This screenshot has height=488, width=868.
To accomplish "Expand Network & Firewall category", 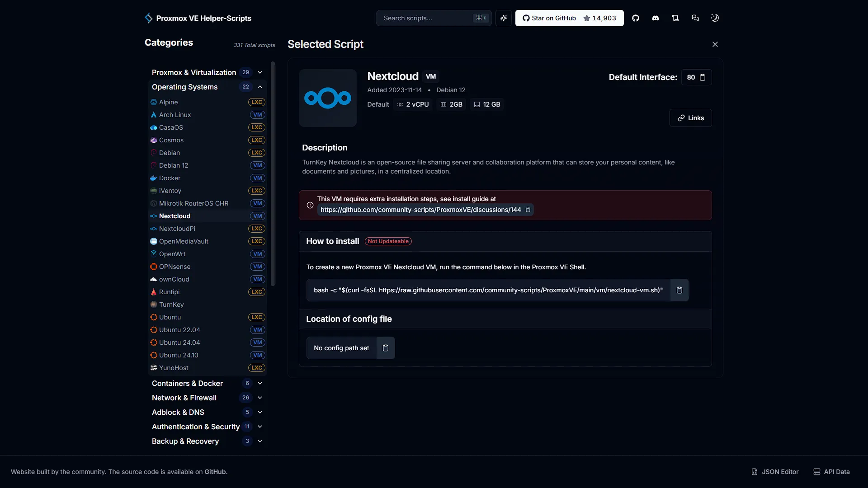I will 208,398.
